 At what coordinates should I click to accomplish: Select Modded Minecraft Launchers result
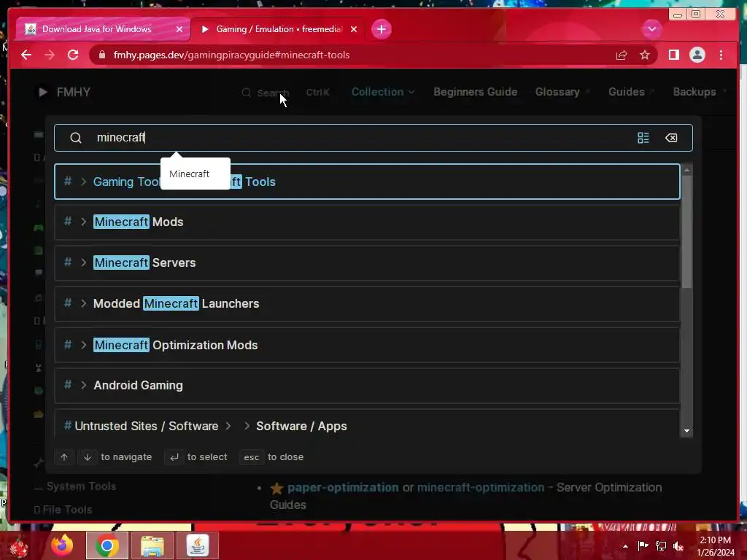tap(367, 303)
